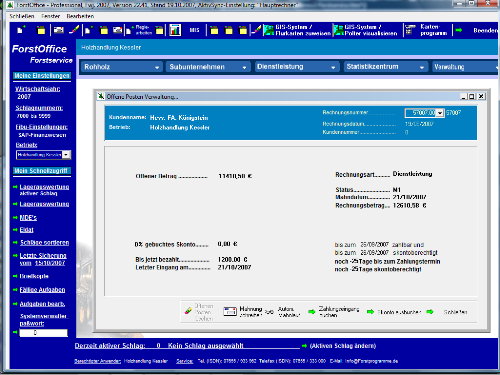Image resolution: width=500 pixels, height=375 pixels.
Task: Click the Bis jetzt bezahlt value 1200,00 €
Action: tap(233, 260)
